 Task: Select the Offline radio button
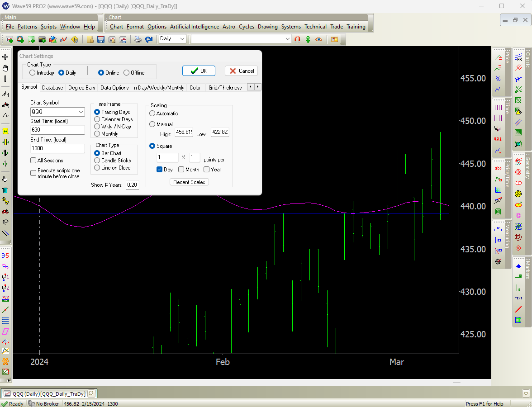pyautogui.click(x=127, y=72)
